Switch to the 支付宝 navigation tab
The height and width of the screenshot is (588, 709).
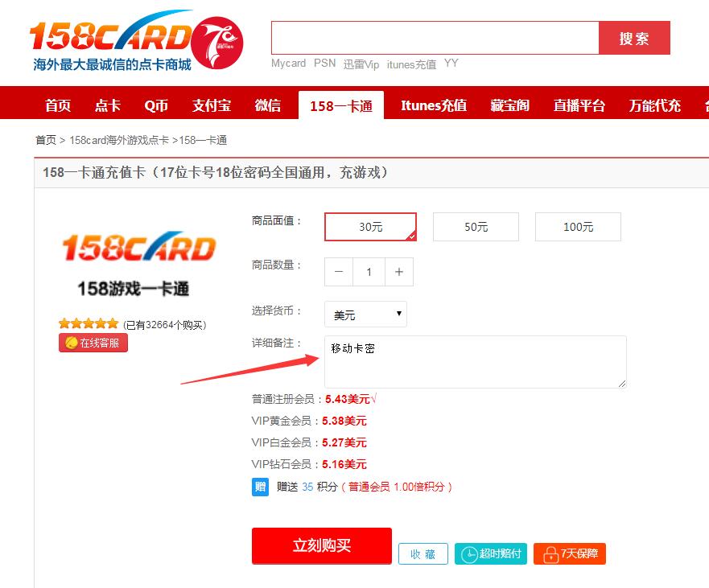tap(212, 105)
